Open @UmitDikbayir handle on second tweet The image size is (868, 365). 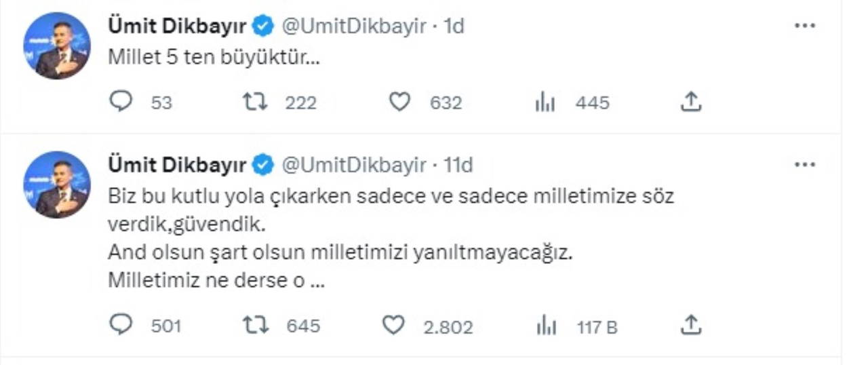tap(353, 165)
